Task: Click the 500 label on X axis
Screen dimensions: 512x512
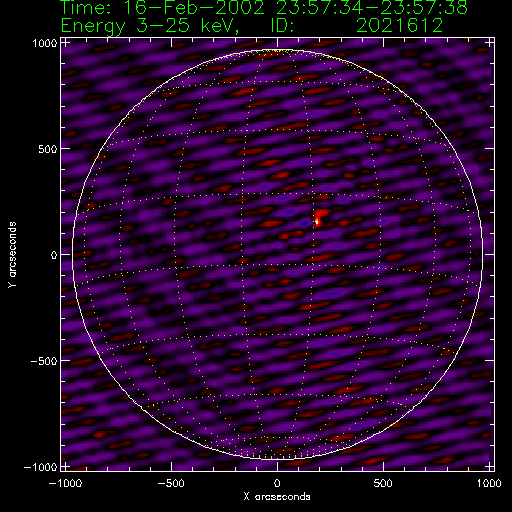Action: pyautogui.click(x=383, y=483)
